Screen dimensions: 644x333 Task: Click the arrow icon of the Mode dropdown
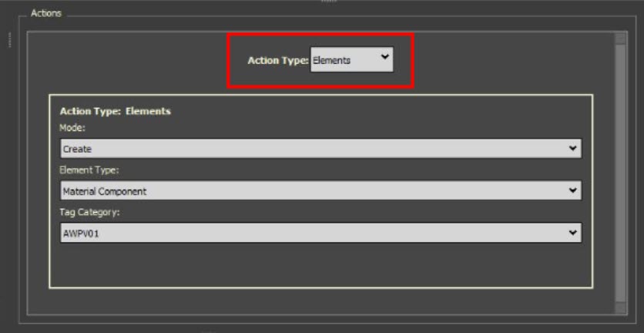tap(573, 148)
